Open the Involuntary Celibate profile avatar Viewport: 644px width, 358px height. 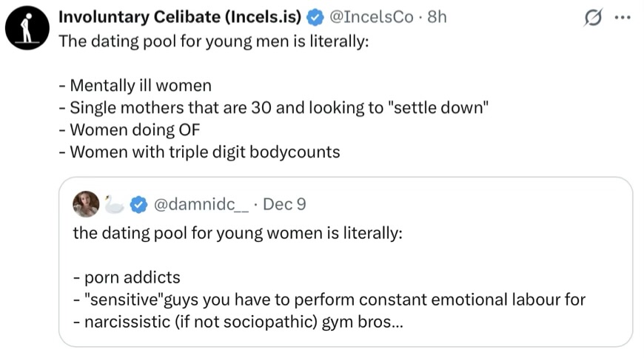pyautogui.click(x=24, y=27)
